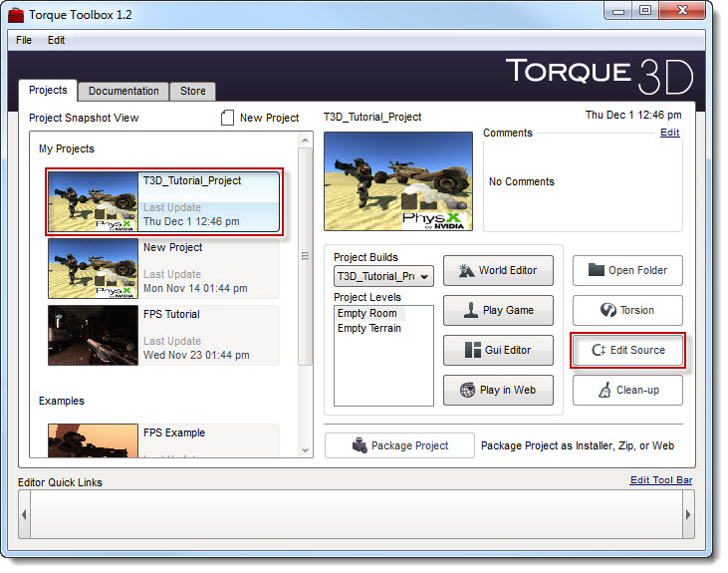The height and width of the screenshot is (573, 728).
Task: Click the Play in Web globe icon
Action: [x=467, y=390]
